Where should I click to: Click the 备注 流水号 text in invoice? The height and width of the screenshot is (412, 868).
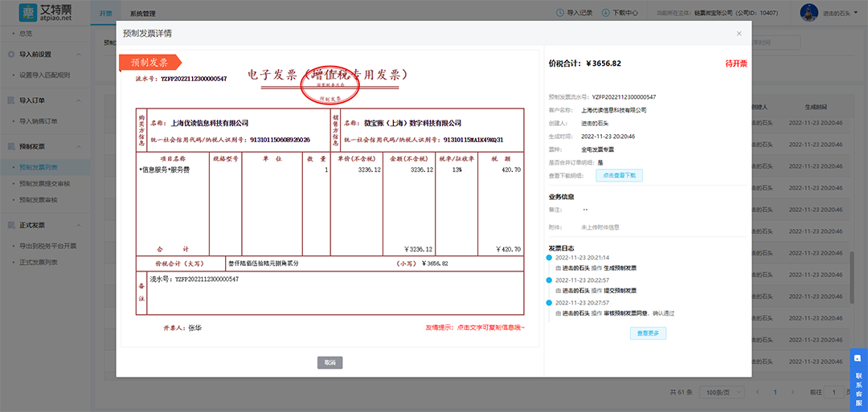[194, 279]
